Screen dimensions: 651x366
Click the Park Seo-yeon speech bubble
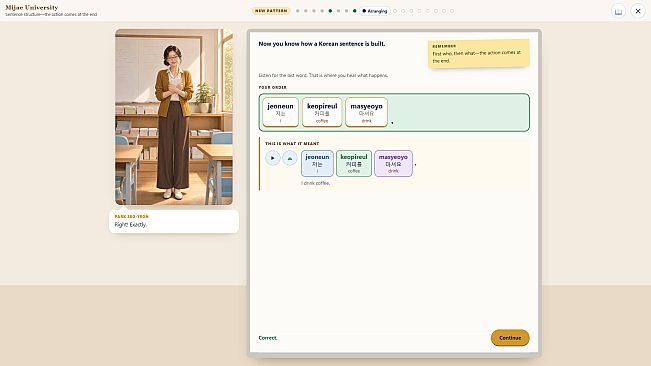[174, 221]
